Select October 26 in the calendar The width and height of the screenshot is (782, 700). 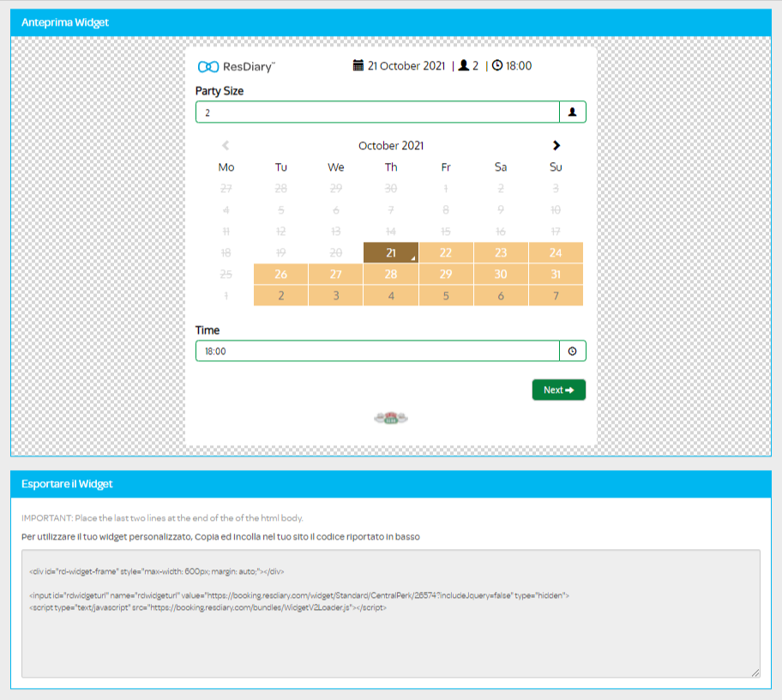[x=280, y=274]
